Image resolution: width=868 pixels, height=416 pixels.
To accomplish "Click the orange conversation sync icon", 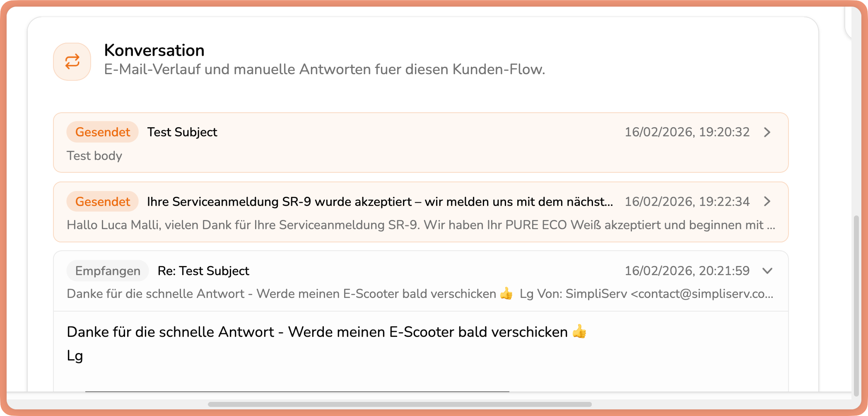I will click(72, 61).
